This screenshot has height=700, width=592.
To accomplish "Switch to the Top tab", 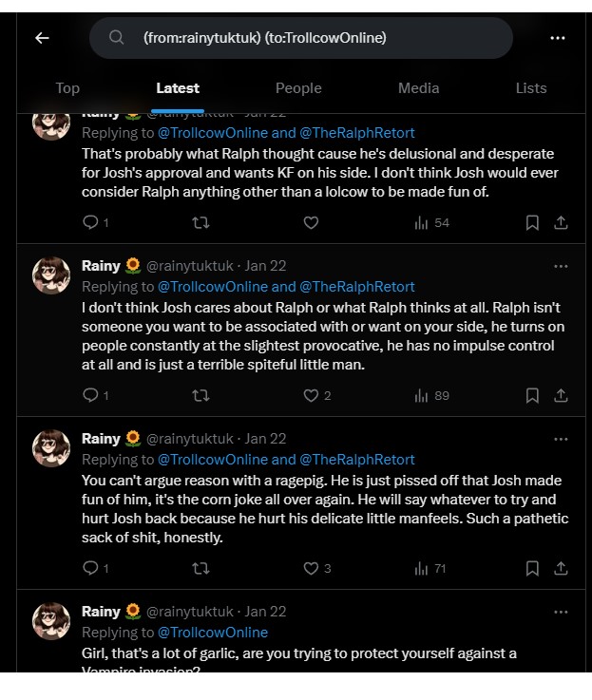I will 67,88.
